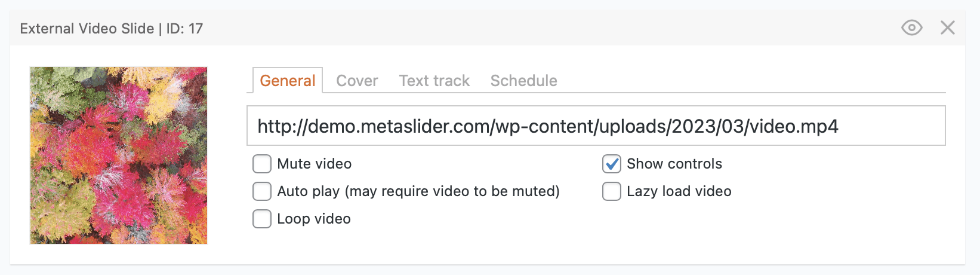Switch to the General tab
Viewport: 980px width, 275px height.
coord(288,81)
